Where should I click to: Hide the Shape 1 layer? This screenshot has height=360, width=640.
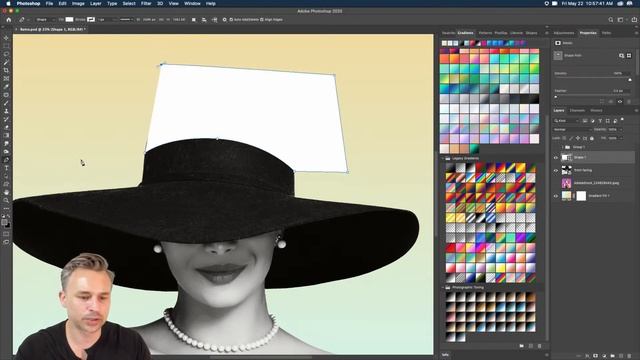(x=556, y=158)
